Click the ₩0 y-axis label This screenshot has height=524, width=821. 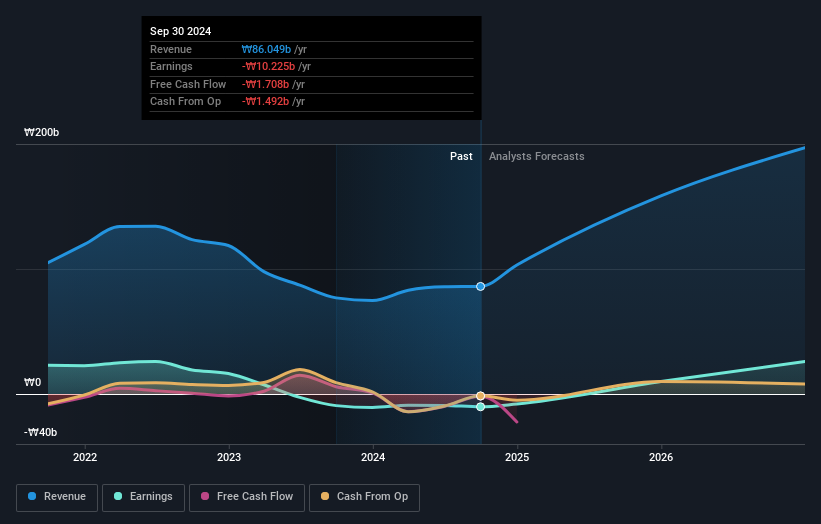tap(32, 382)
